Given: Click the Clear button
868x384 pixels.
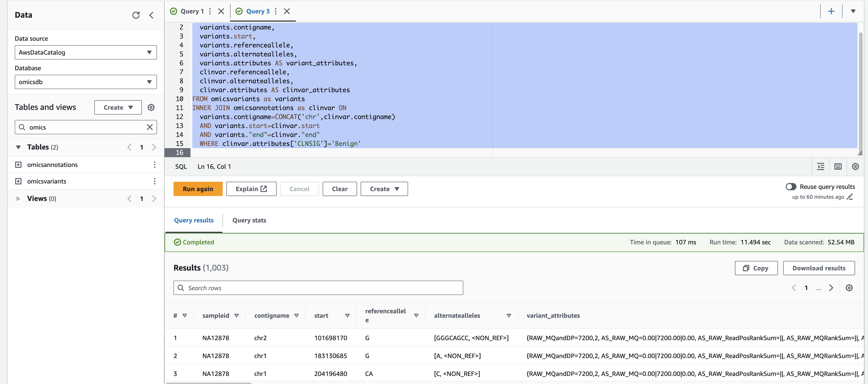Looking at the screenshot, I should pyautogui.click(x=340, y=189).
